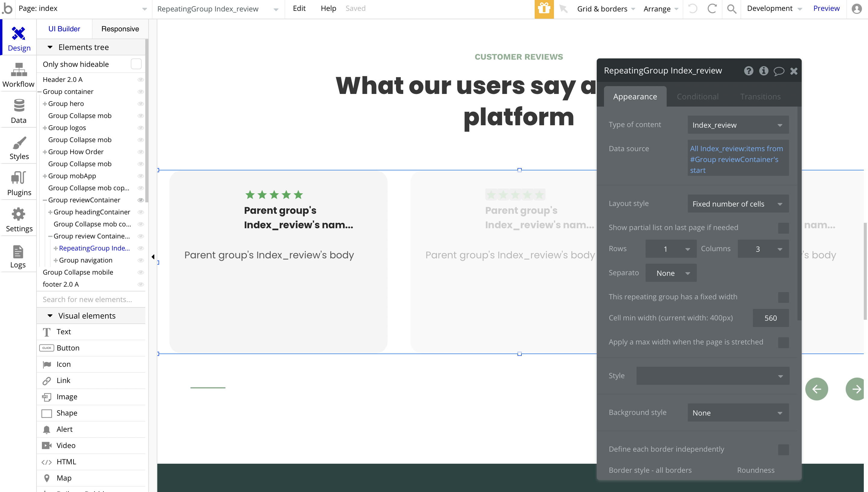Open the comment bubble in property panel
This screenshot has height=492, width=868.
779,71
